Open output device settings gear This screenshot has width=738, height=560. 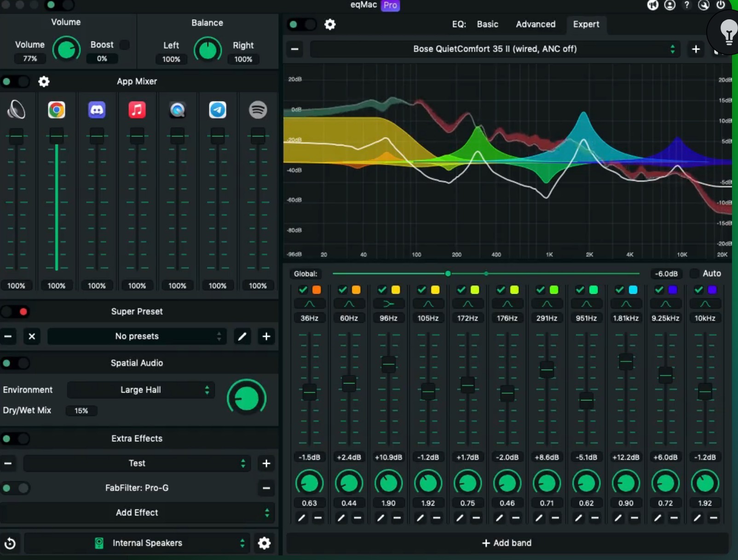click(264, 543)
